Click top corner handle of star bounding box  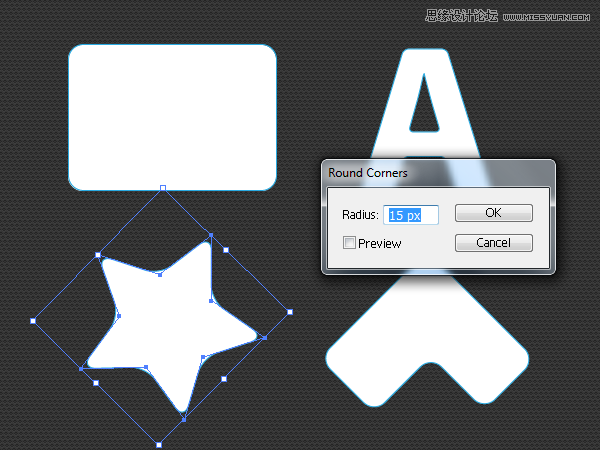coord(163,188)
